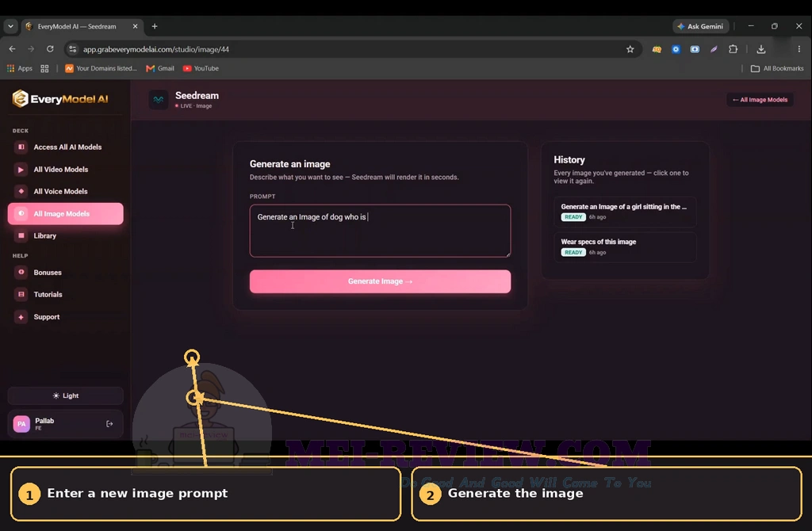Focus the prompt text field
This screenshot has width=812, height=531.
click(x=380, y=231)
